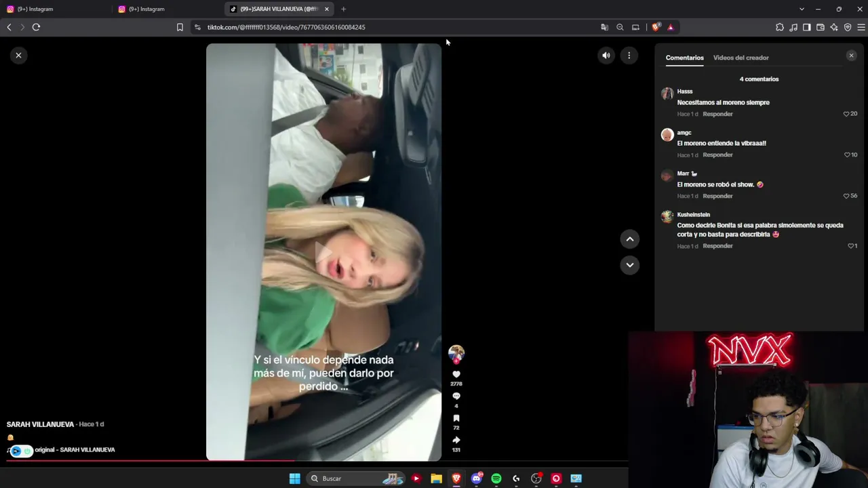Open browser hamburger main menu
Image resolution: width=868 pixels, height=488 pixels.
pos(861,27)
